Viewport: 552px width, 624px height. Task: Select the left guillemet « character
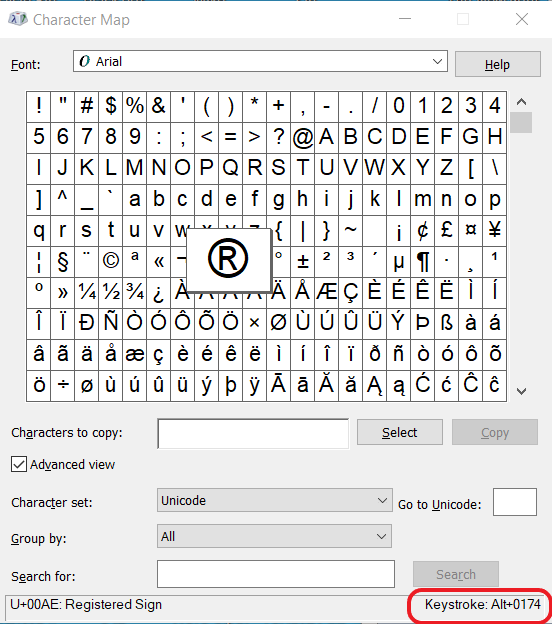tap(158, 261)
